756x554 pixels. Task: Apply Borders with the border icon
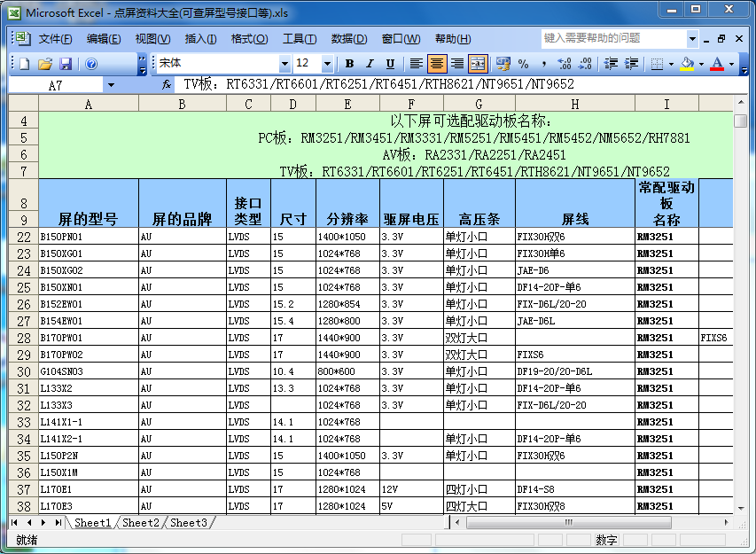657,64
